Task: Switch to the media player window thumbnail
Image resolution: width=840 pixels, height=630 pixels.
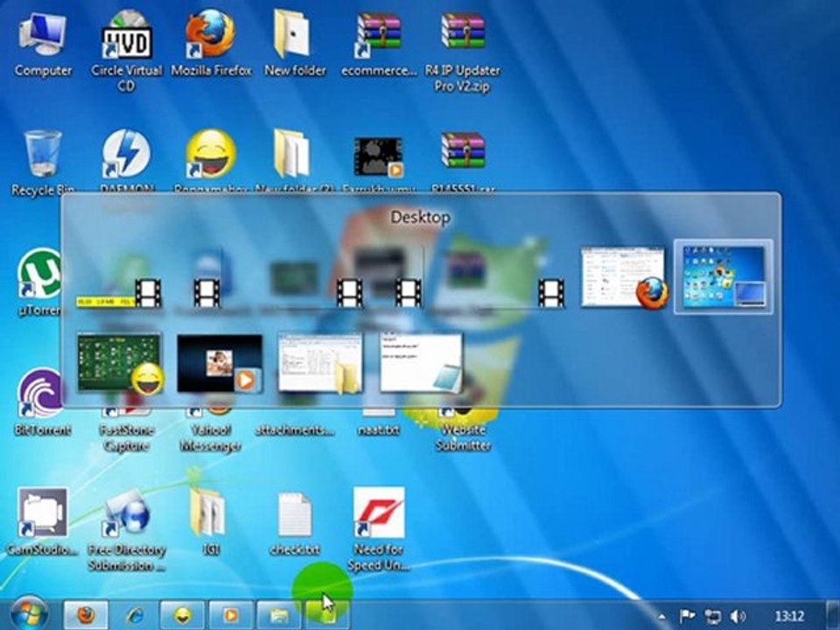Action: [220, 363]
